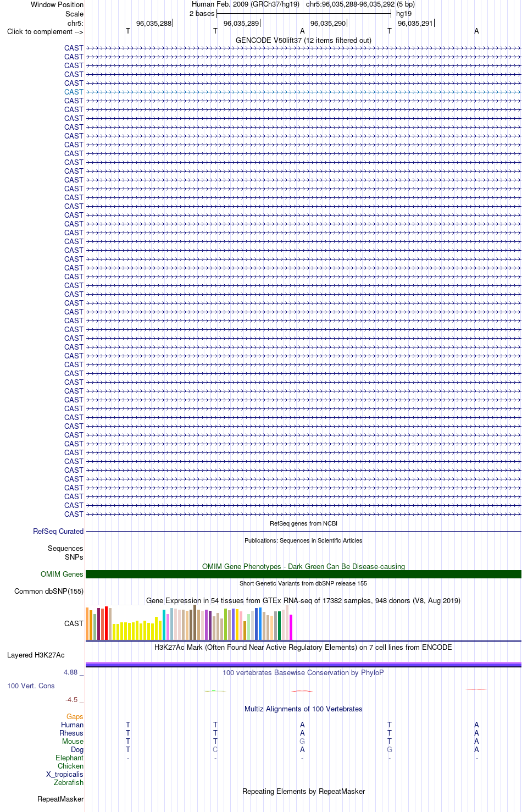522x812 pixels.
Task: Select the light-blue highlighted CAST transcript label
Action: 74,92
